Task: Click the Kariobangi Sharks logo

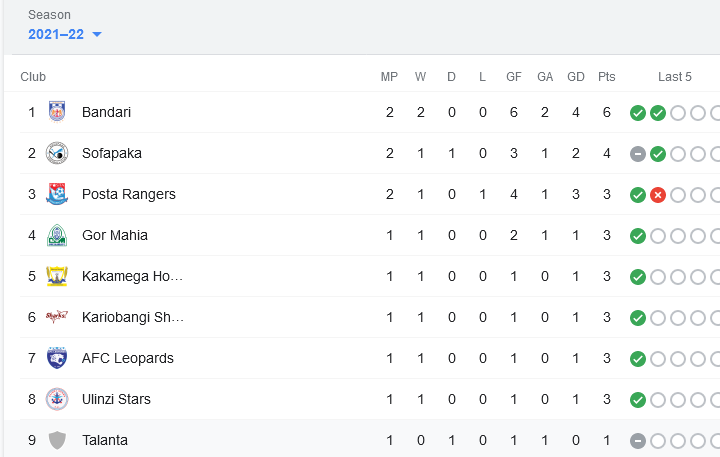Action: [x=57, y=317]
